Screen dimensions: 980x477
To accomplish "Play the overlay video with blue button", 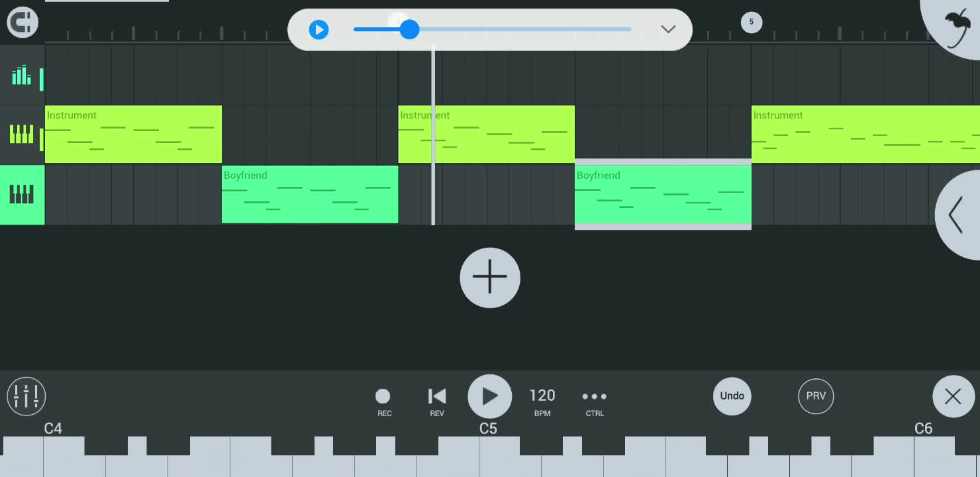I will click(318, 29).
